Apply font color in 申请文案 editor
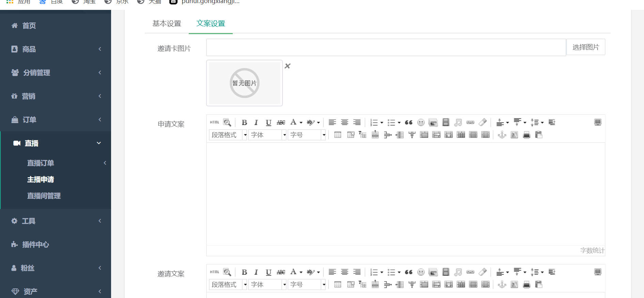 [293, 122]
